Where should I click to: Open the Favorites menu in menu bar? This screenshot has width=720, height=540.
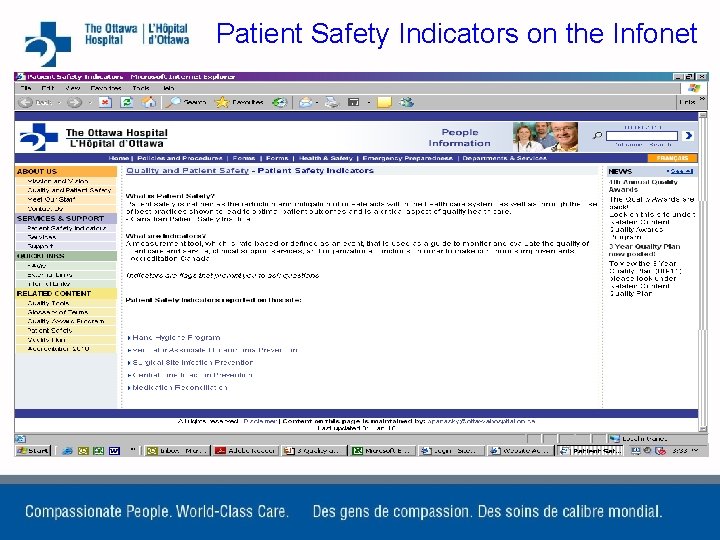tap(106, 88)
